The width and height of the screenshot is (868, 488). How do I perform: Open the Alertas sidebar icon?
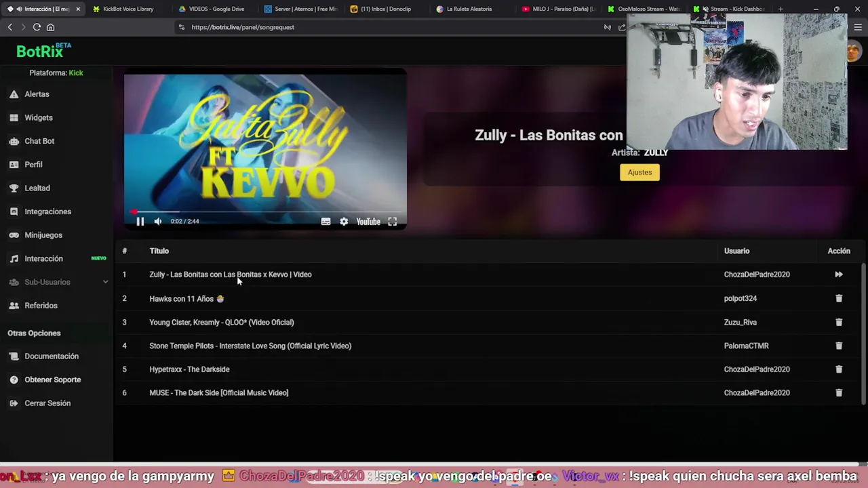(x=14, y=94)
